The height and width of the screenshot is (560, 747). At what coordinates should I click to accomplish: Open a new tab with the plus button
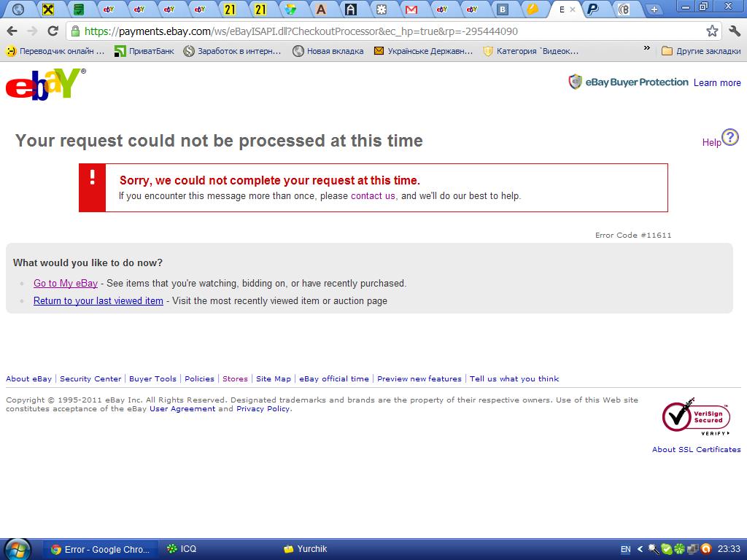tap(654, 9)
